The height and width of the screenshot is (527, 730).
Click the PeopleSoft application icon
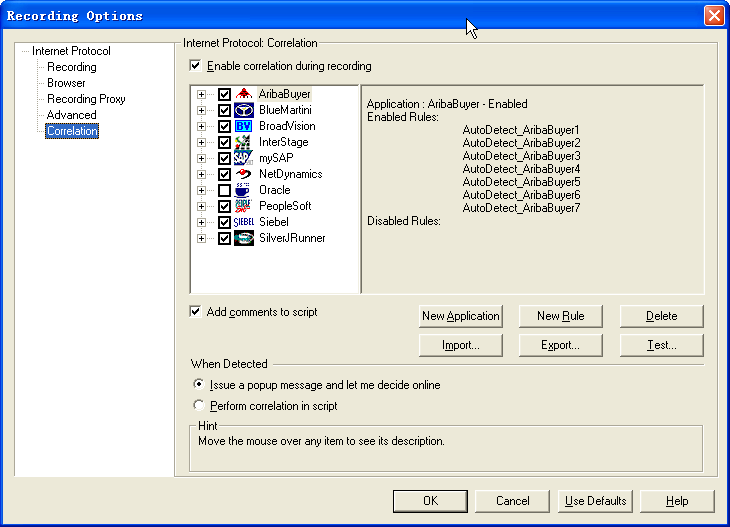(x=243, y=206)
